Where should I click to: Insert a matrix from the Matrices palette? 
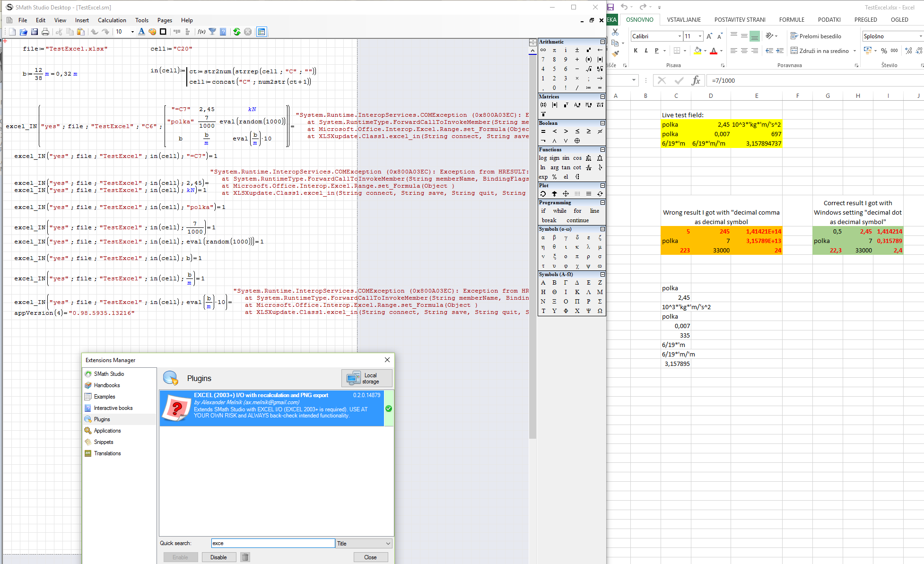pos(543,104)
